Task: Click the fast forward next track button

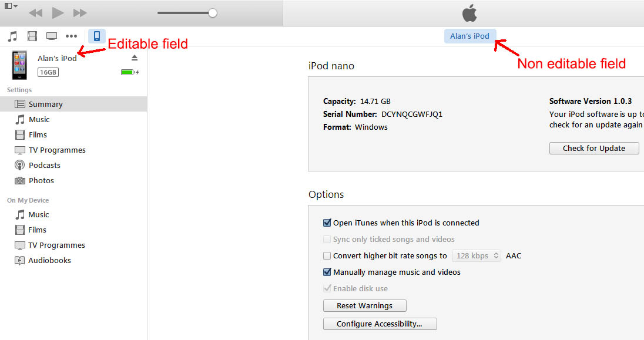Action: click(80, 13)
